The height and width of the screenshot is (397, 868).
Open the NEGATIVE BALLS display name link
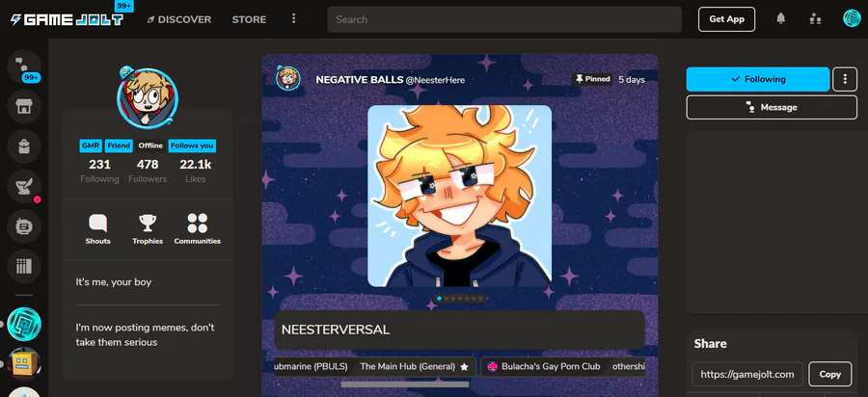(x=360, y=80)
